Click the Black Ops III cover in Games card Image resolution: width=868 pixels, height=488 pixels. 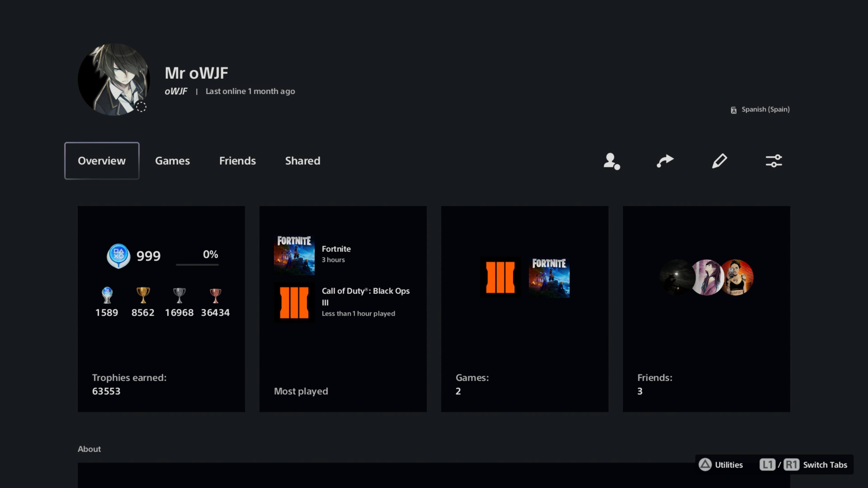click(500, 277)
